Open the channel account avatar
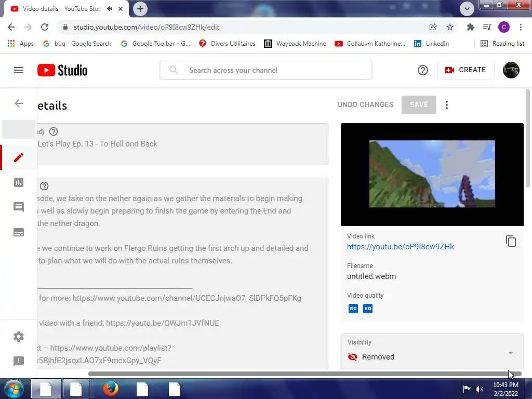Viewport: 532px width, 399px height. (x=511, y=70)
